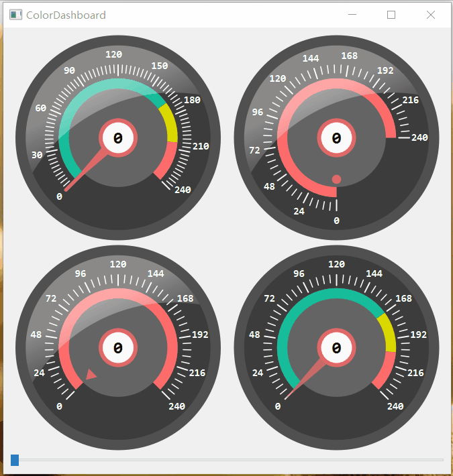
Task: Click the yellow arc segment in top-left gauge
Action: tap(170, 124)
